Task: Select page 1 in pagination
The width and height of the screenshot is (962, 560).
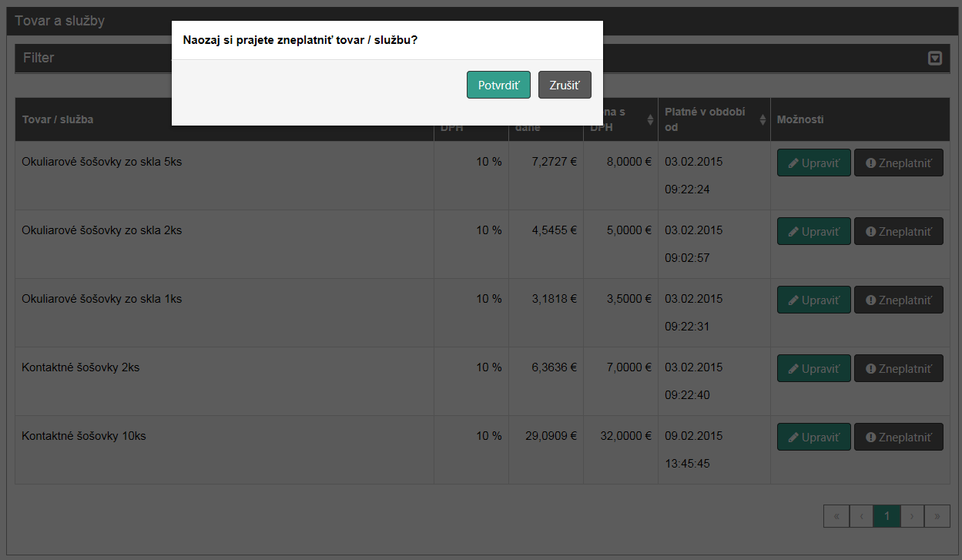Action: [887, 516]
